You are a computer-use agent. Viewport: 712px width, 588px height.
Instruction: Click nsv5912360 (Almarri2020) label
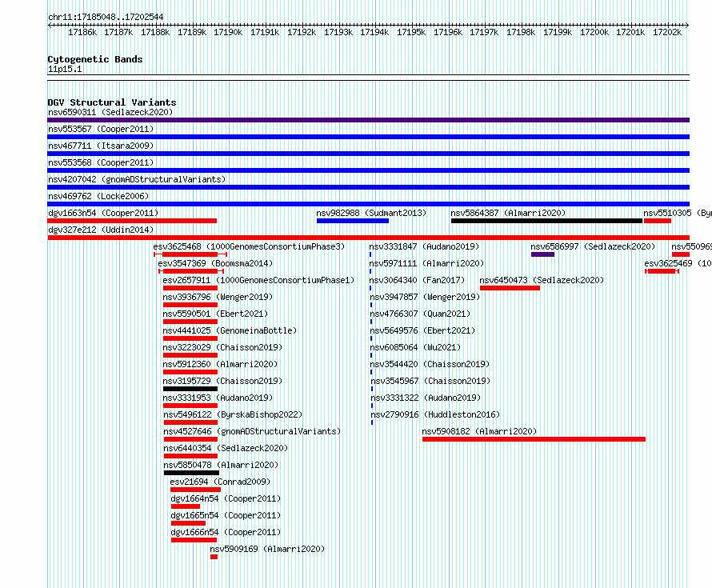(220, 364)
